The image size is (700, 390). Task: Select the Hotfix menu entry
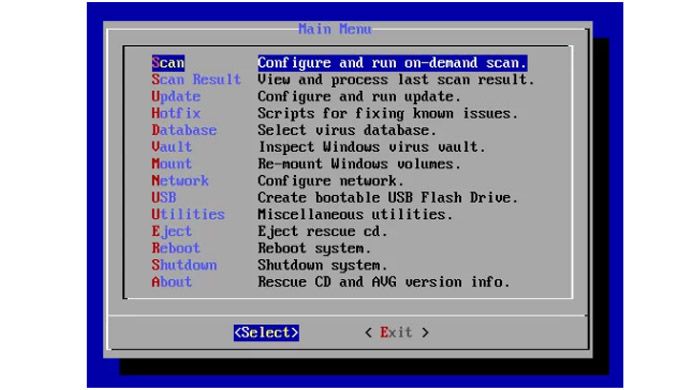(x=176, y=113)
